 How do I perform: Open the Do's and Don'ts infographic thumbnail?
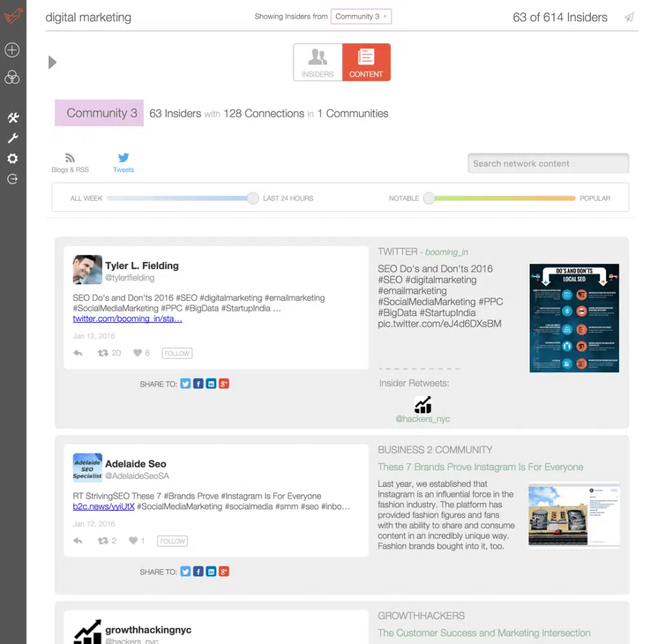pyautogui.click(x=574, y=318)
